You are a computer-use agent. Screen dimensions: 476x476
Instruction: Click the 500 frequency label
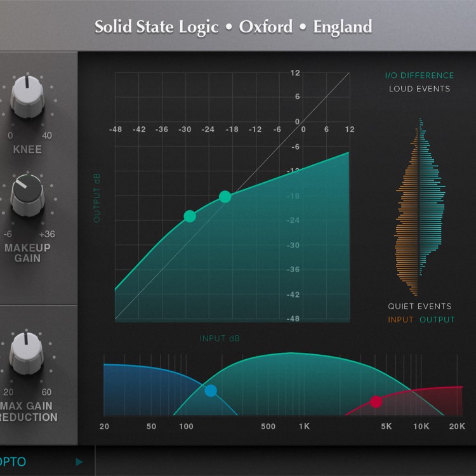coord(268,426)
